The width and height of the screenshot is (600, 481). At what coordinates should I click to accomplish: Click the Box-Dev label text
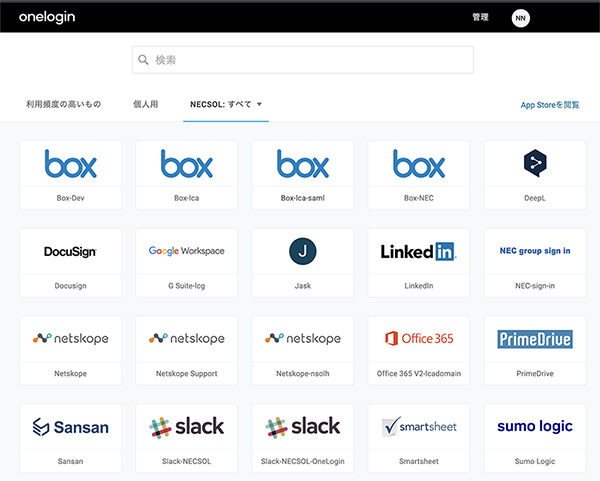[x=70, y=198]
